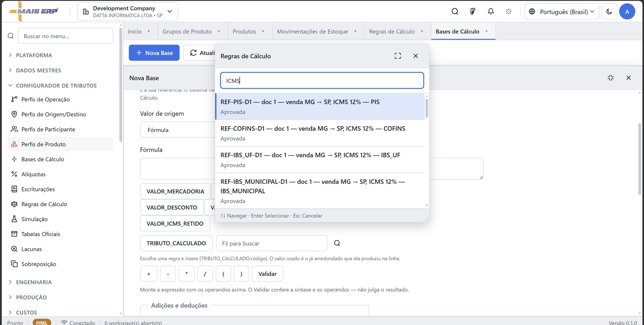
Task: Open Português (Brasil) language dropdown
Action: (x=562, y=12)
